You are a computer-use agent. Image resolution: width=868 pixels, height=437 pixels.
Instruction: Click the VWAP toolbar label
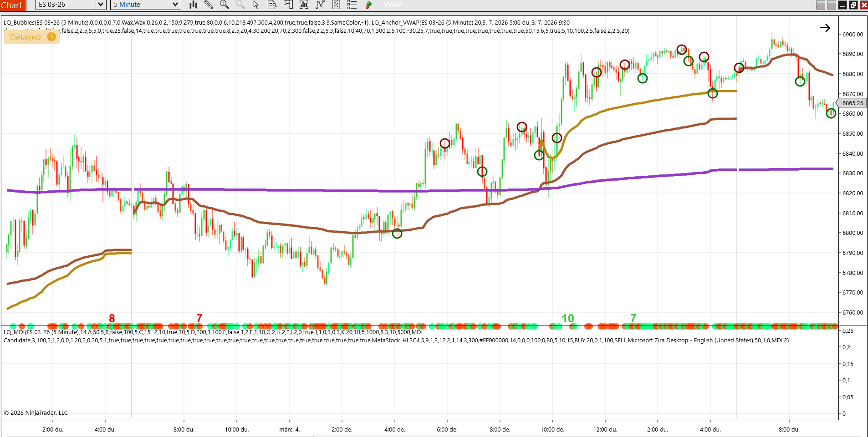coord(393,5)
